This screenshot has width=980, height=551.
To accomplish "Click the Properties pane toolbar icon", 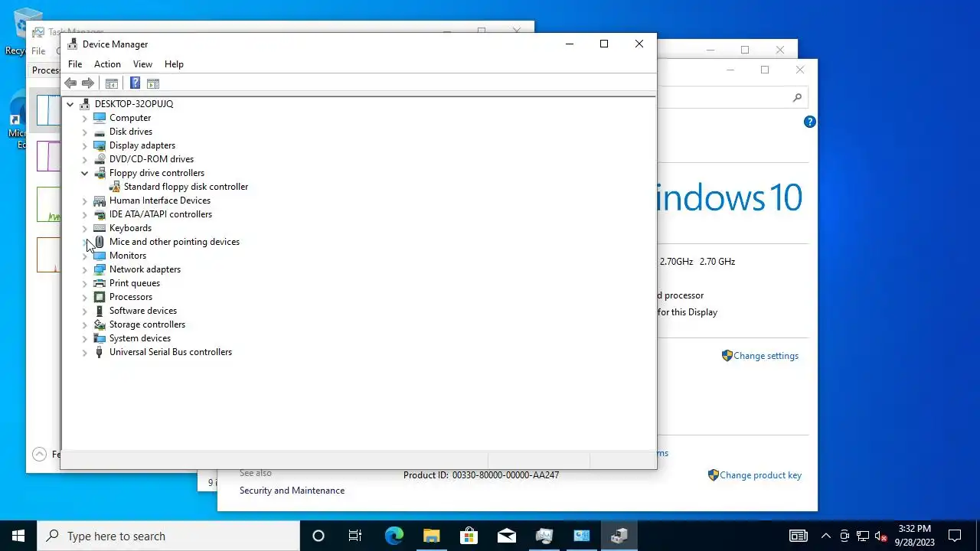I will click(x=153, y=83).
